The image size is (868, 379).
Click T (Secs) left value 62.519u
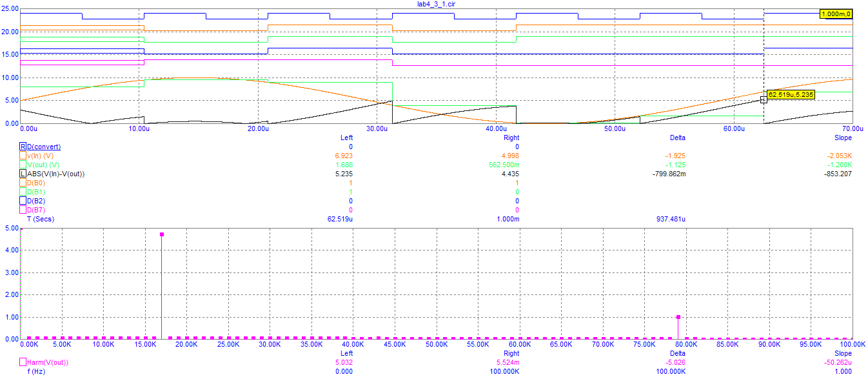click(340, 219)
